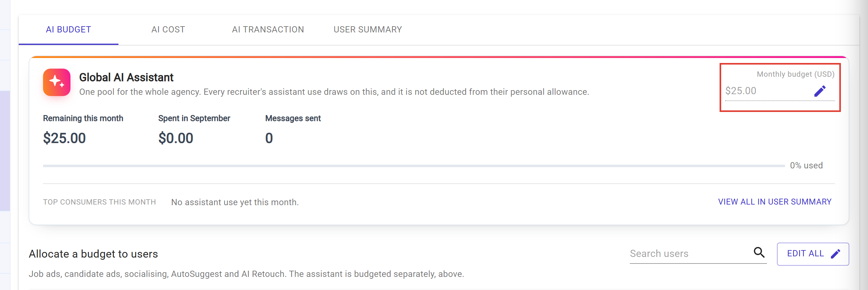Click the Edit All button

point(813,254)
